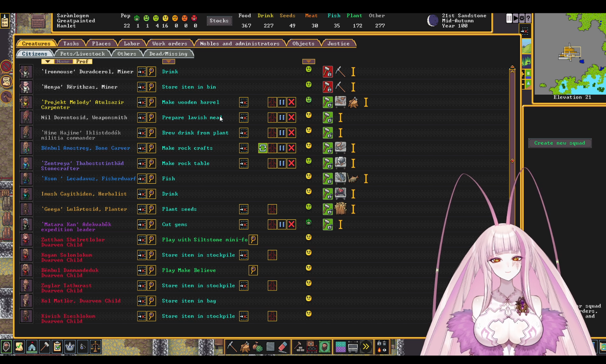Open the Work orders tab
Image resolution: width=606 pixels, height=364 pixels.
(169, 43)
